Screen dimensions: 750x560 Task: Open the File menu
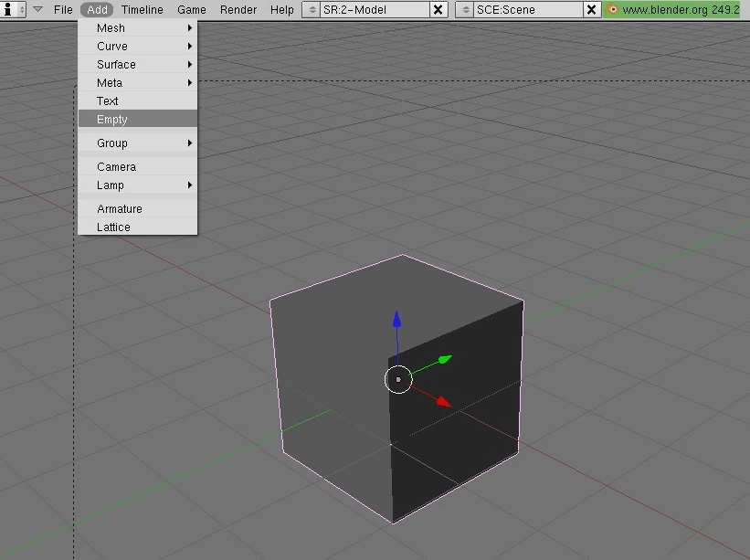click(63, 9)
